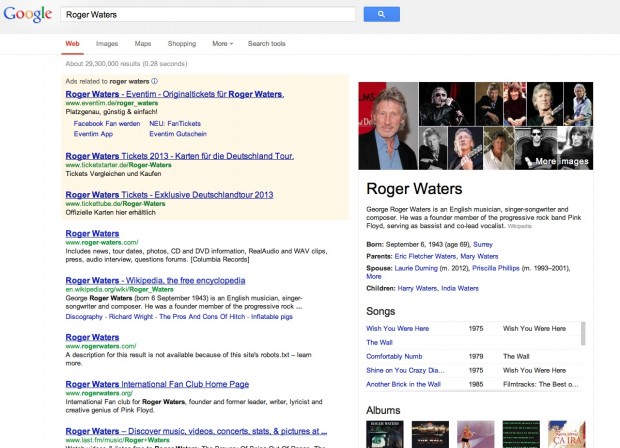Click Facebook Fan werden sitelink
This screenshot has height=448, width=620.
tap(107, 123)
